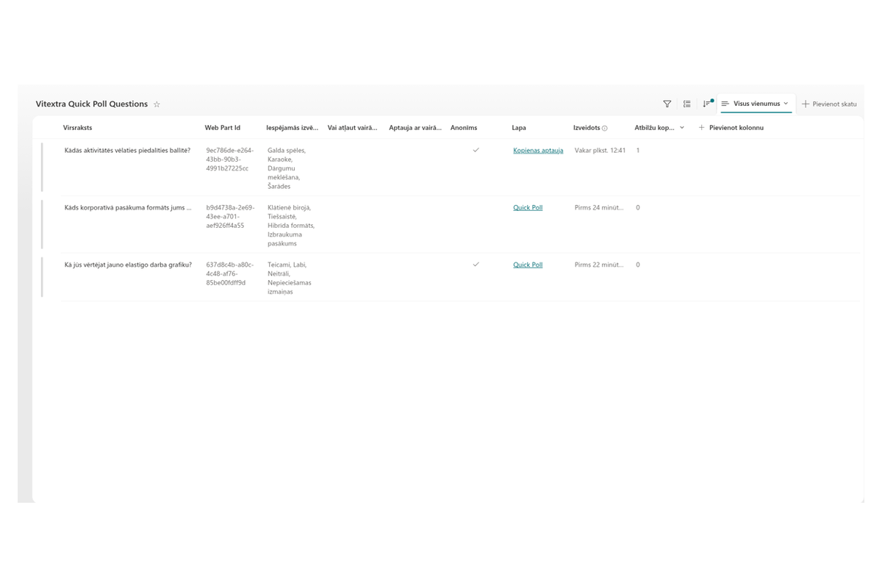Click the 'Pirms 24 minūt...' created time
Screen dimensions: 882x588
(599, 208)
